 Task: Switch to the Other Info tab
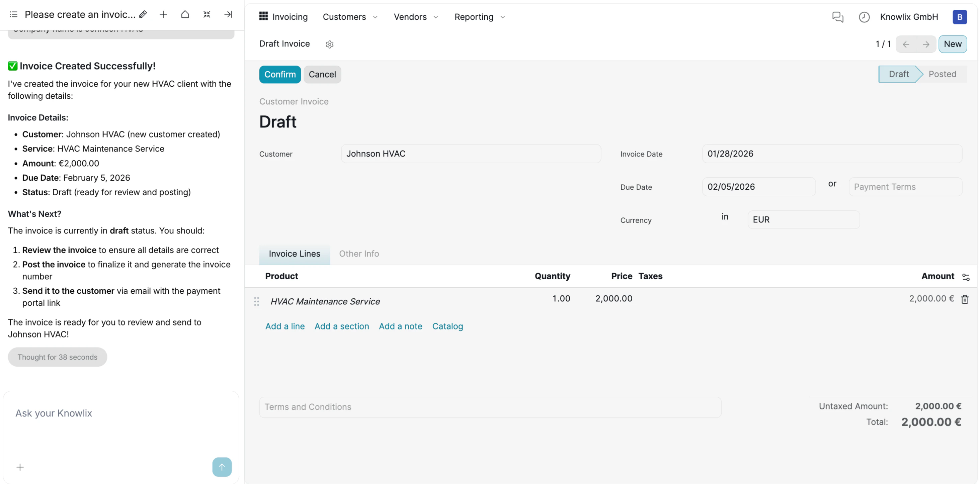click(x=359, y=254)
